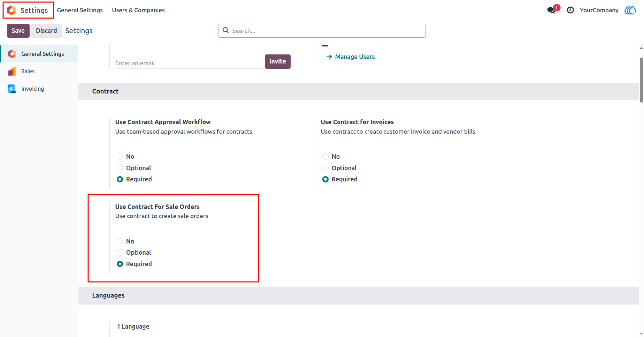Switch to Invoicing settings tab
Image resolution: width=644 pixels, height=337 pixels.
pos(39,89)
